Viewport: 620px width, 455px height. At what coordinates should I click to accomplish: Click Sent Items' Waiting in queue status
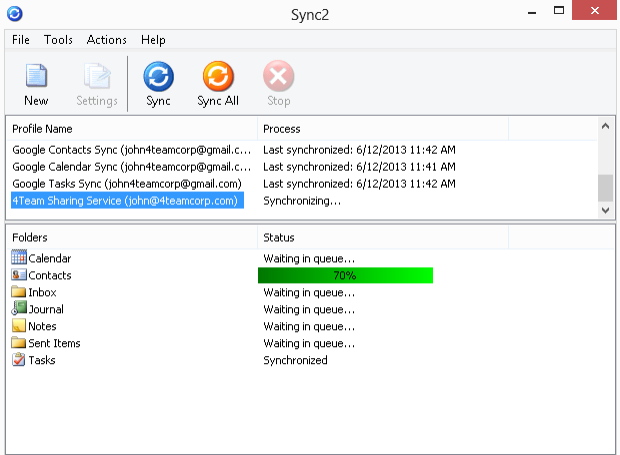point(309,343)
